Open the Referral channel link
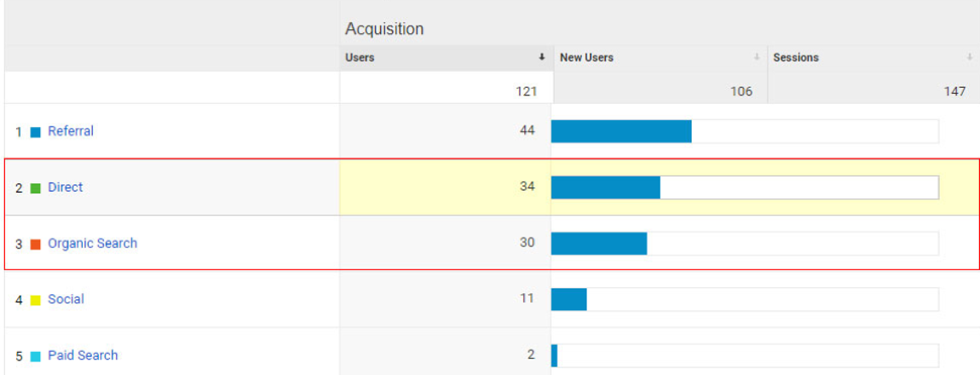The image size is (980, 375). pyautogui.click(x=71, y=131)
